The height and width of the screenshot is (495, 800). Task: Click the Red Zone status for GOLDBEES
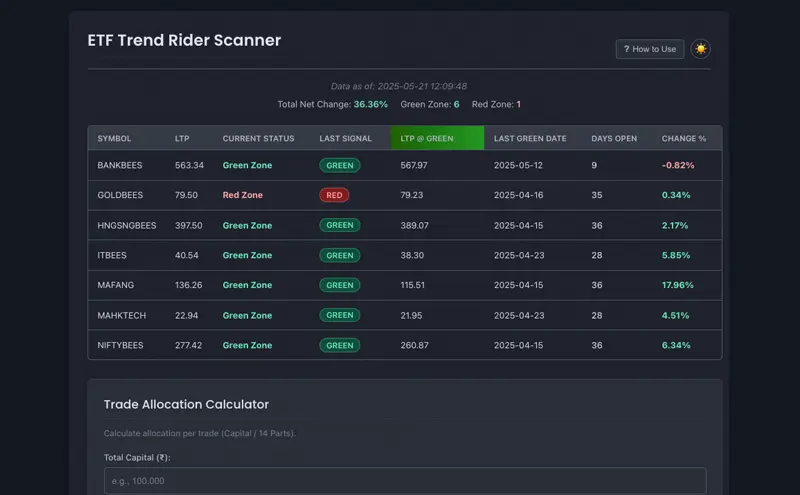[243, 195]
